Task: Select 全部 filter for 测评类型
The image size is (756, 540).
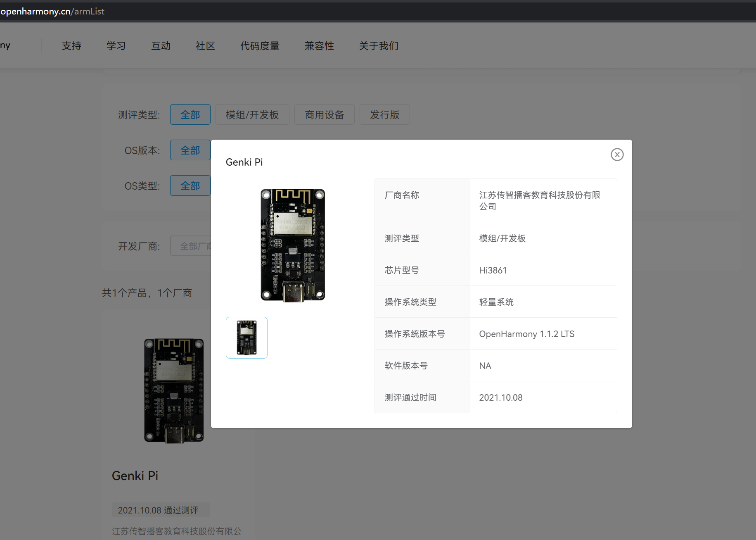Action: coord(190,114)
